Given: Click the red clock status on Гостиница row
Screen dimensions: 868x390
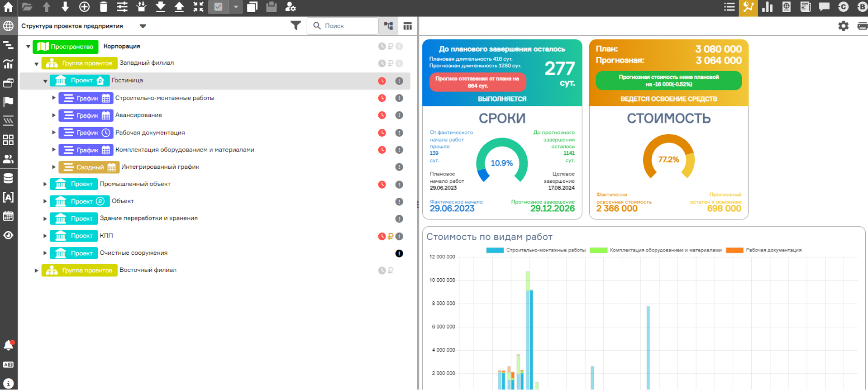Looking at the screenshot, I should pos(382,81).
